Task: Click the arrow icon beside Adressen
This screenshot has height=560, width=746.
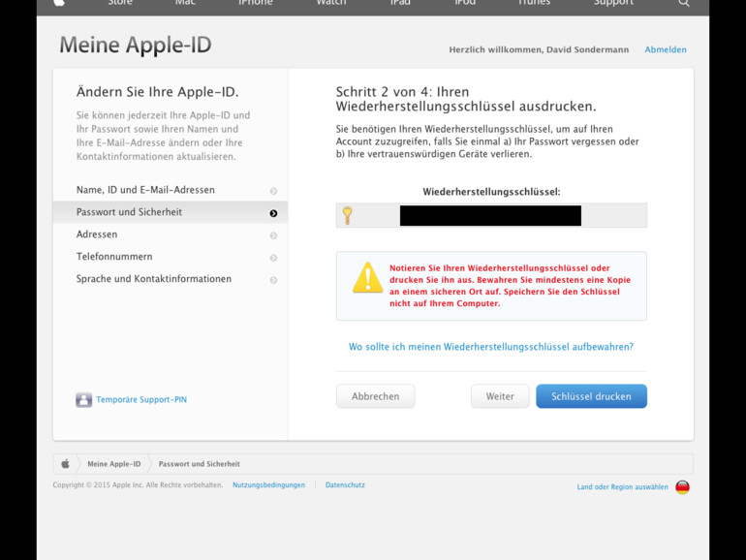Action: [x=273, y=235]
